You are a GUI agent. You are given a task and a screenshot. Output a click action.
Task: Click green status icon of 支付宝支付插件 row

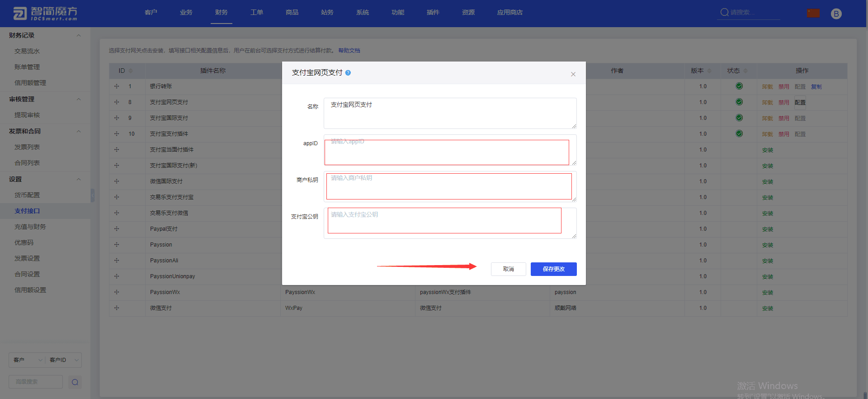(739, 133)
